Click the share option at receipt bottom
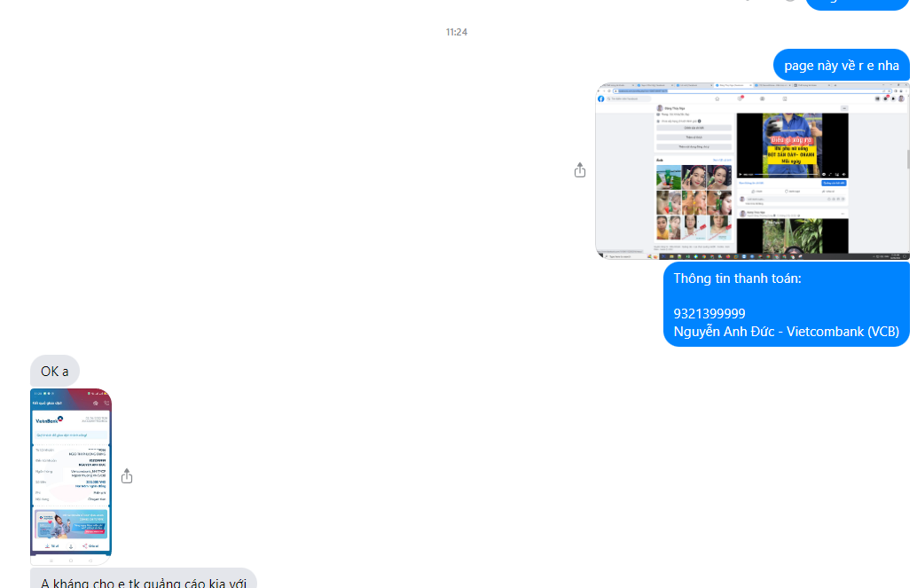 90,545
